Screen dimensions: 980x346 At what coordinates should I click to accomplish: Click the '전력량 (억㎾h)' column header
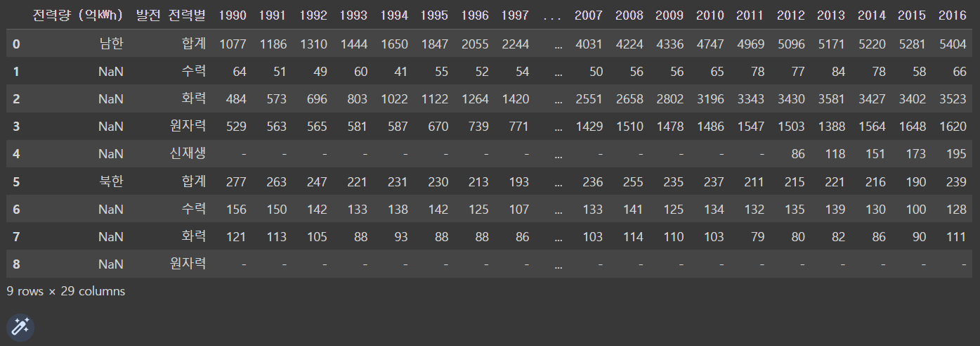click(78, 15)
